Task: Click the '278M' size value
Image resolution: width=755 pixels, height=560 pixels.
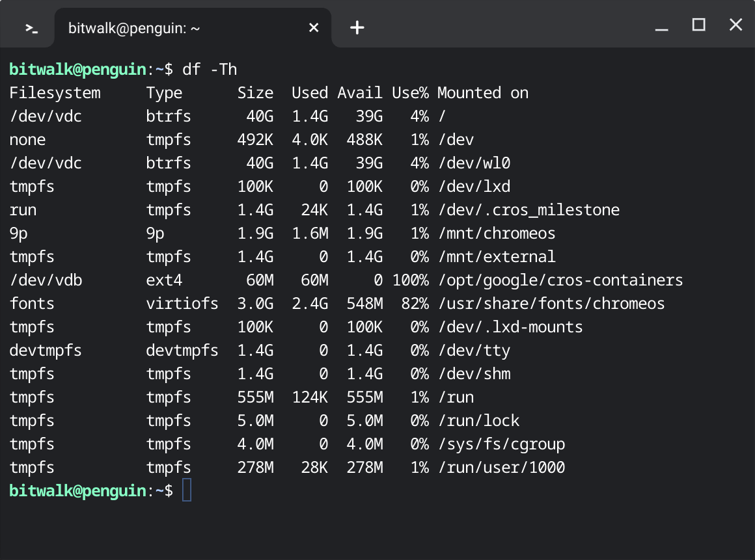Action: tap(255, 468)
